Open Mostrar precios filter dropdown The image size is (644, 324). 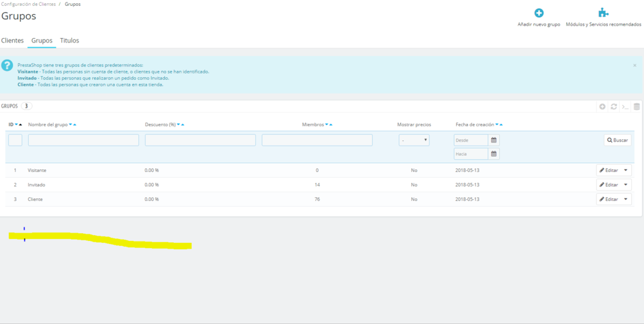pyautogui.click(x=414, y=140)
